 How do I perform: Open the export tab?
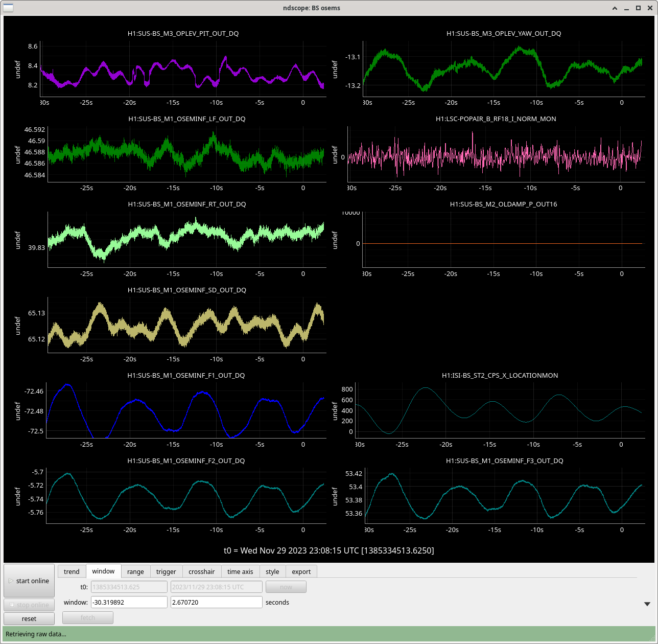pos(301,571)
